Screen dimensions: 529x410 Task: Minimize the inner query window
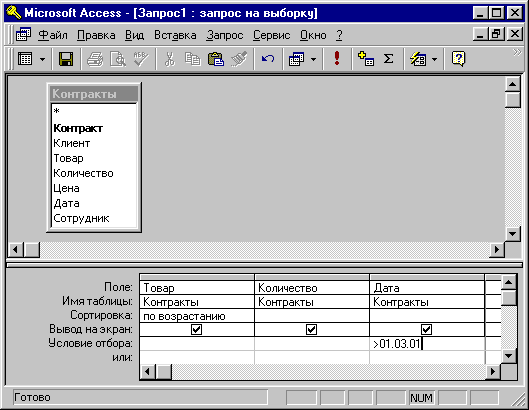click(480, 34)
